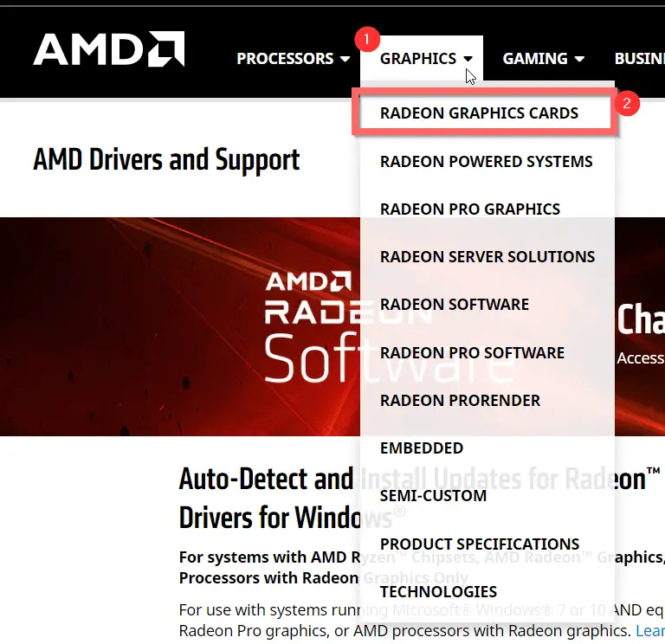Expand the Gaming dropdown arrow
This screenshot has width=665, height=644.
[579, 59]
